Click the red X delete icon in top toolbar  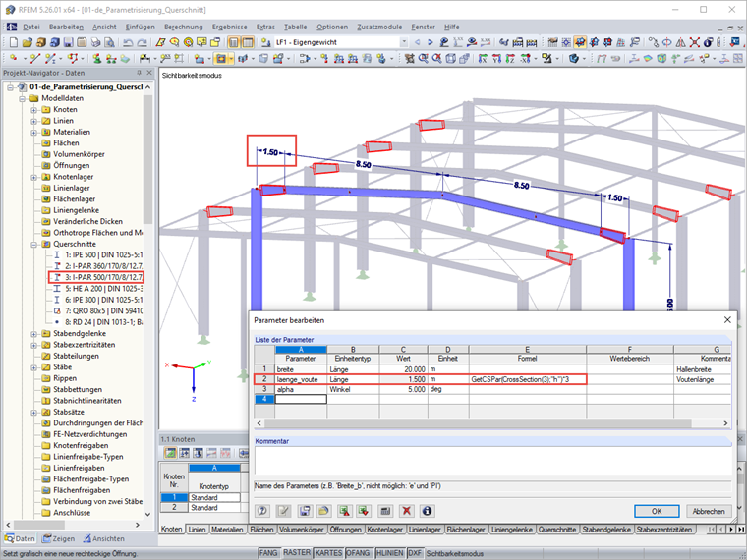695,42
